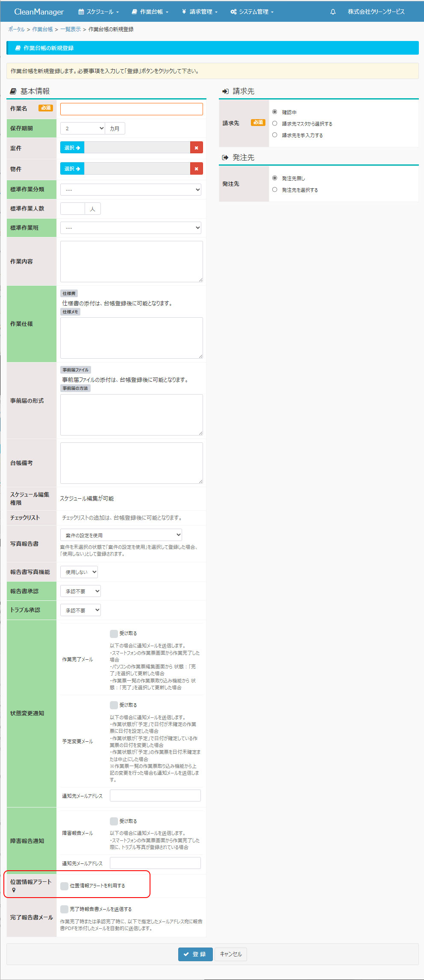Enable 完了時報告書メールを送信する checkbox
Screen dimensions: 424x980
64,909
